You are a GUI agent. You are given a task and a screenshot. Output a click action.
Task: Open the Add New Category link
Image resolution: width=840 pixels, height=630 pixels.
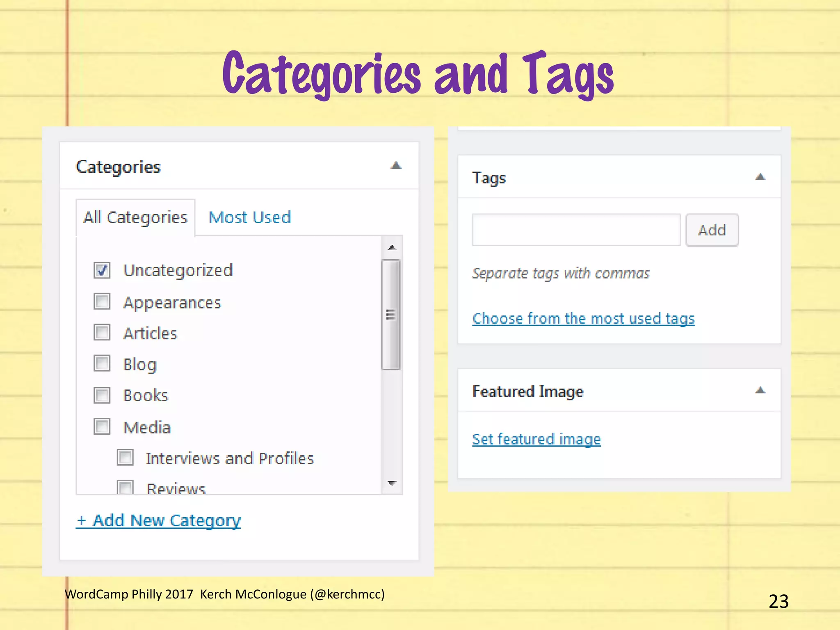pyautogui.click(x=158, y=520)
